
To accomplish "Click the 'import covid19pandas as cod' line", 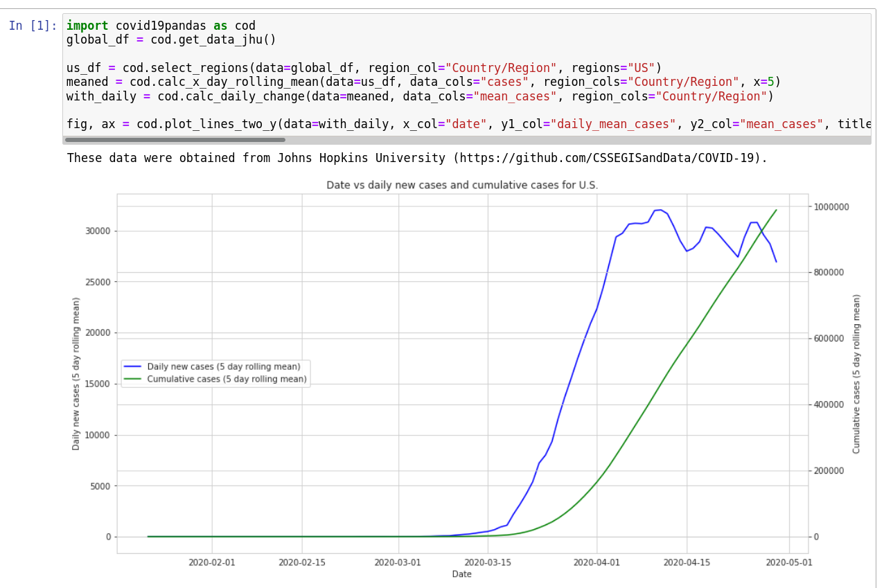I will (x=161, y=26).
